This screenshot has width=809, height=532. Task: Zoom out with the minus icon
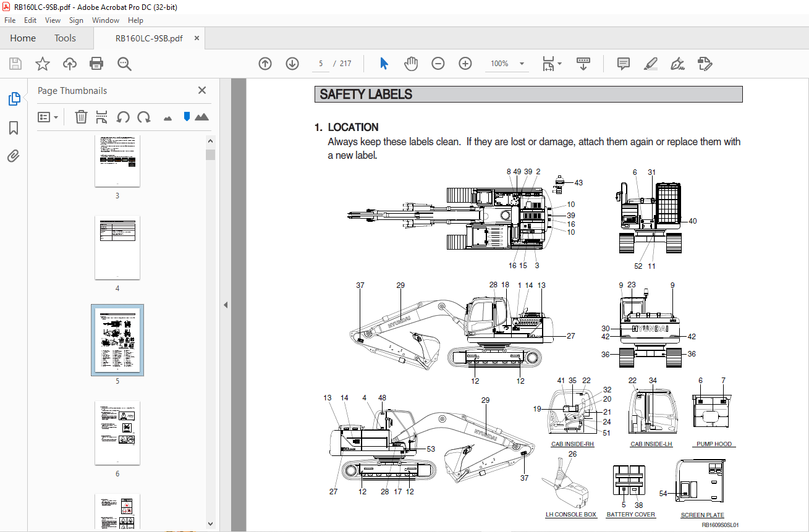pyautogui.click(x=438, y=64)
